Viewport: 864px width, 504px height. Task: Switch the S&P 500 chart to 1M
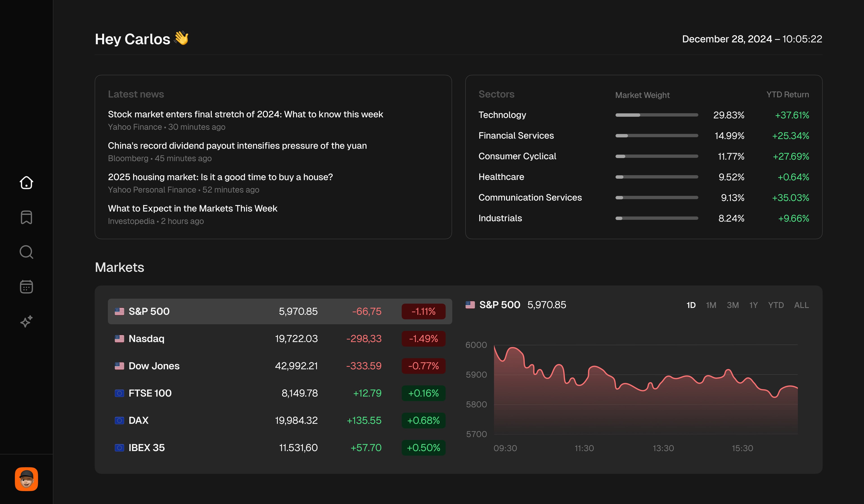(x=711, y=305)
